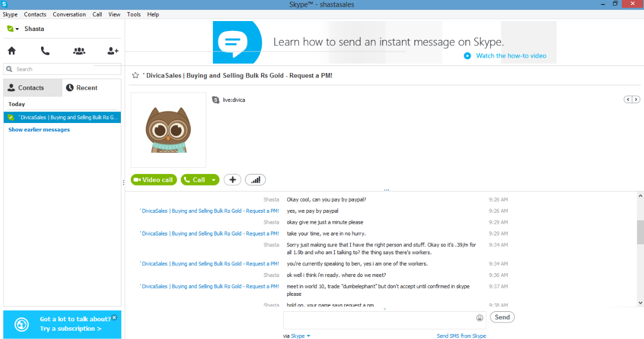Screen dimensions: 644x339
Task: Click the create group icon
Action: [x=79, y=51]
